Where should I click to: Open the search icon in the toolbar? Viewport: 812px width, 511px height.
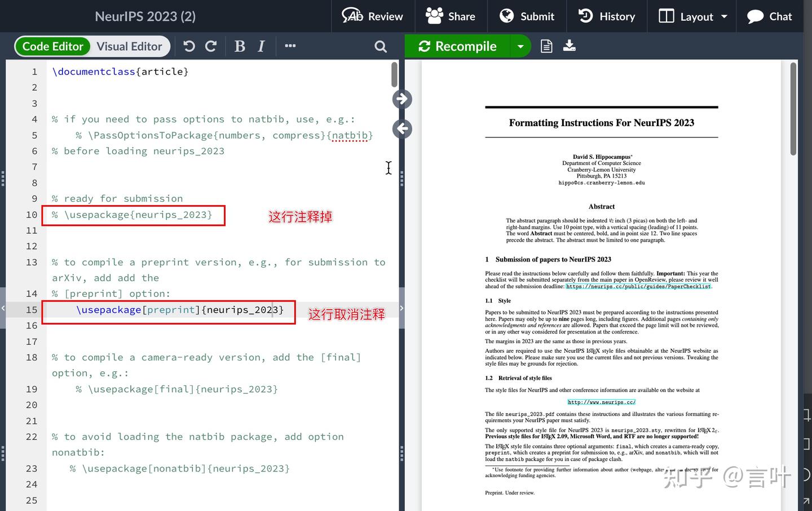tap(381, 46)
